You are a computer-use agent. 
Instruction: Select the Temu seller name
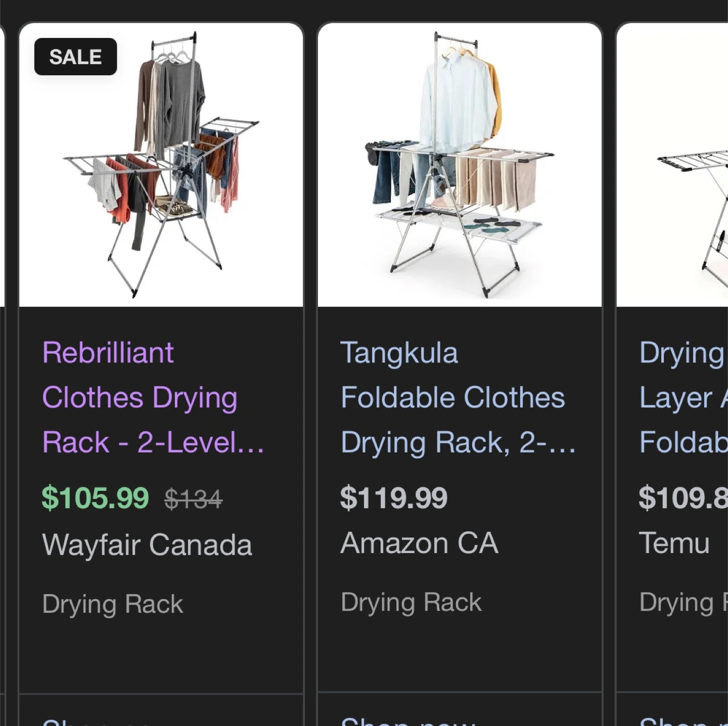pos(674,543)
